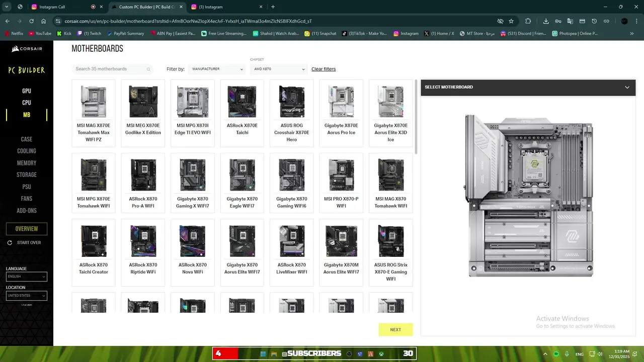Show more bookmarks overflow chevron
This screenshot has height=362, width=644.
click(x=632, y=34)
